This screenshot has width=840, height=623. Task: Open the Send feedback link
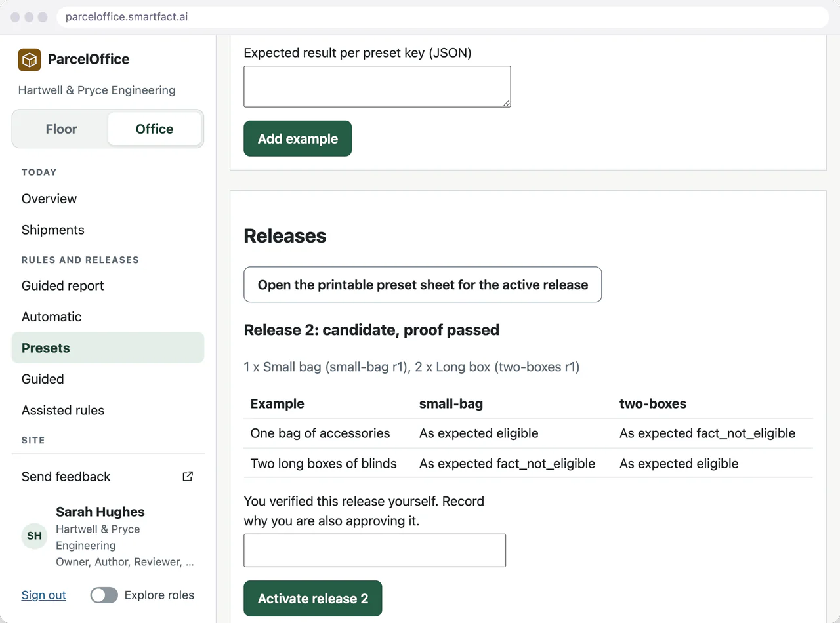pyautogui.click(x=108, y=477)
